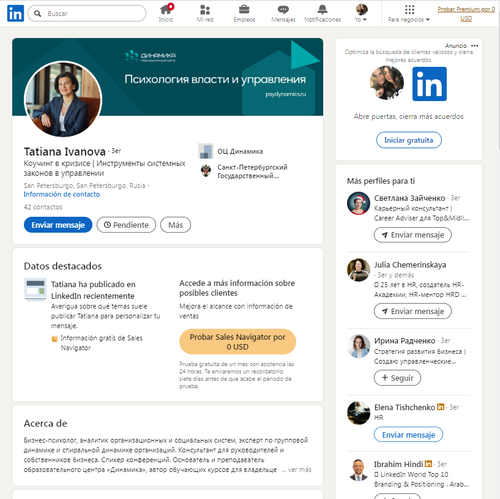Open Ibrahim Hindi's profile
This screenshot has width=500, height=499.
(398, 464)
